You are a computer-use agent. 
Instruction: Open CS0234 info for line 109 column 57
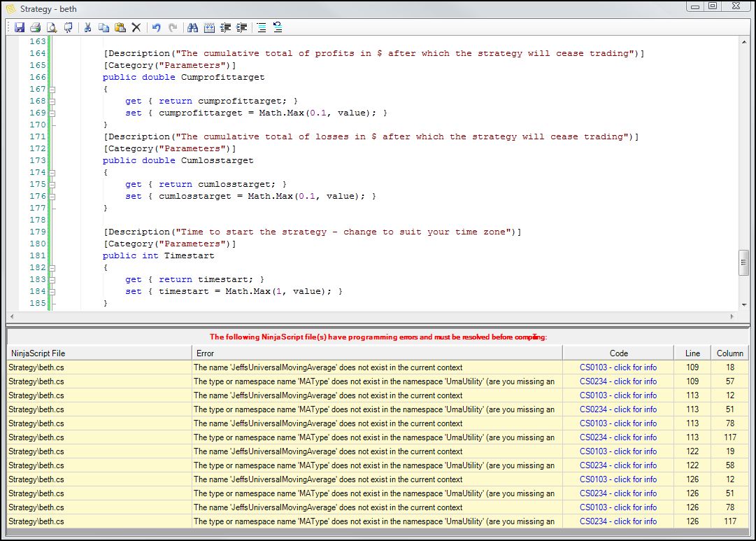tap(618, 381)
